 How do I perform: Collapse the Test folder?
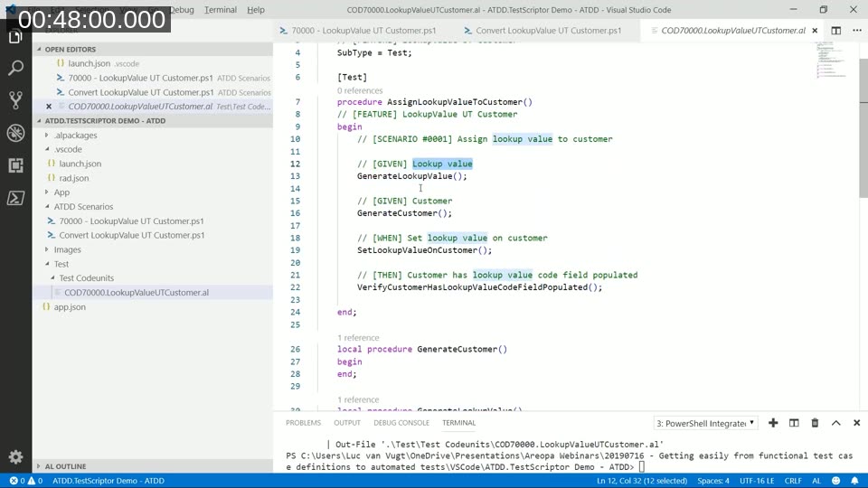click(47, 264)
